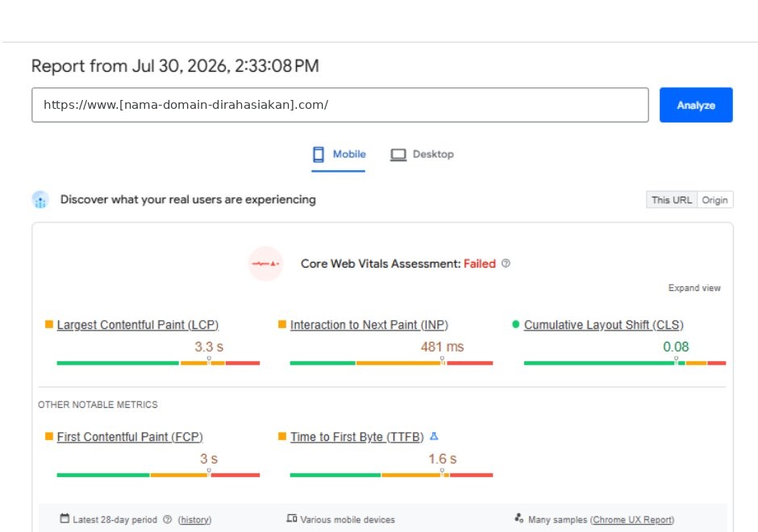Click the LCP distribution bar
The height and width of the screenshot is (532, 758).
[x=158, y=363]
